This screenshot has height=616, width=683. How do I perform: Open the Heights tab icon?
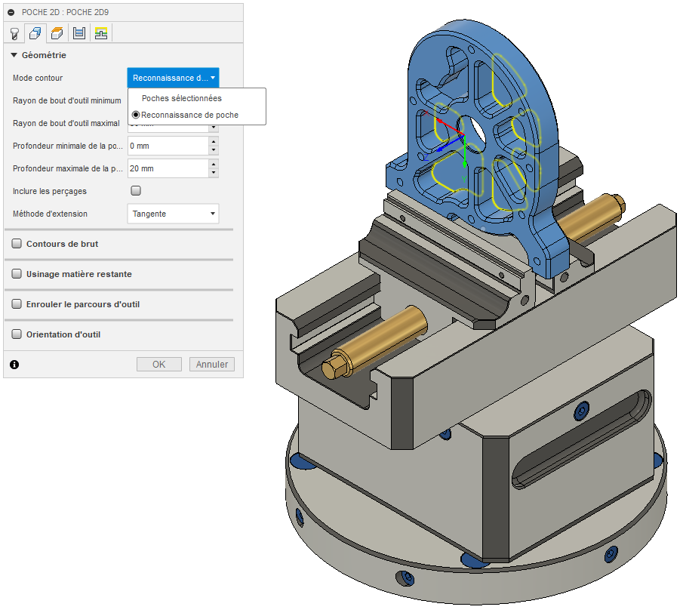tap(57, 33)
